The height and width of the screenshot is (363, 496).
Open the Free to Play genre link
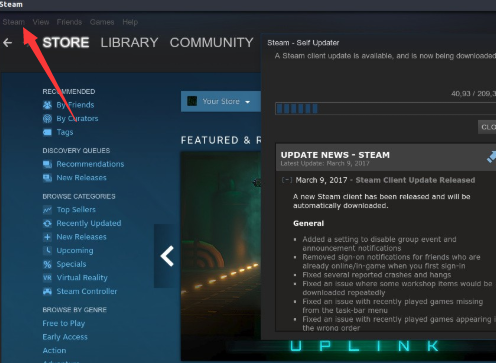click(x=64, y=323)
